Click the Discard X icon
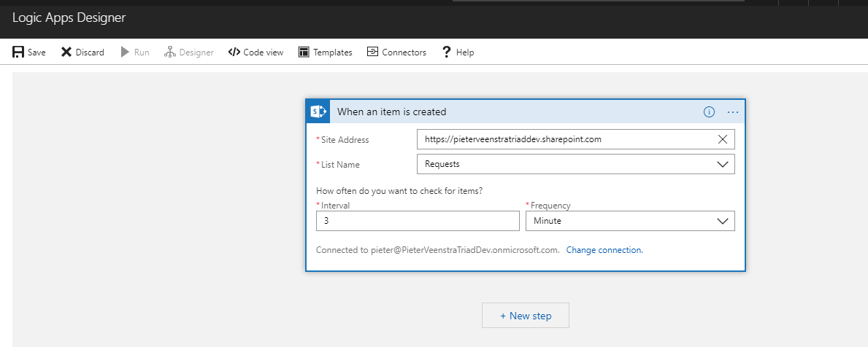 [66, 52]
